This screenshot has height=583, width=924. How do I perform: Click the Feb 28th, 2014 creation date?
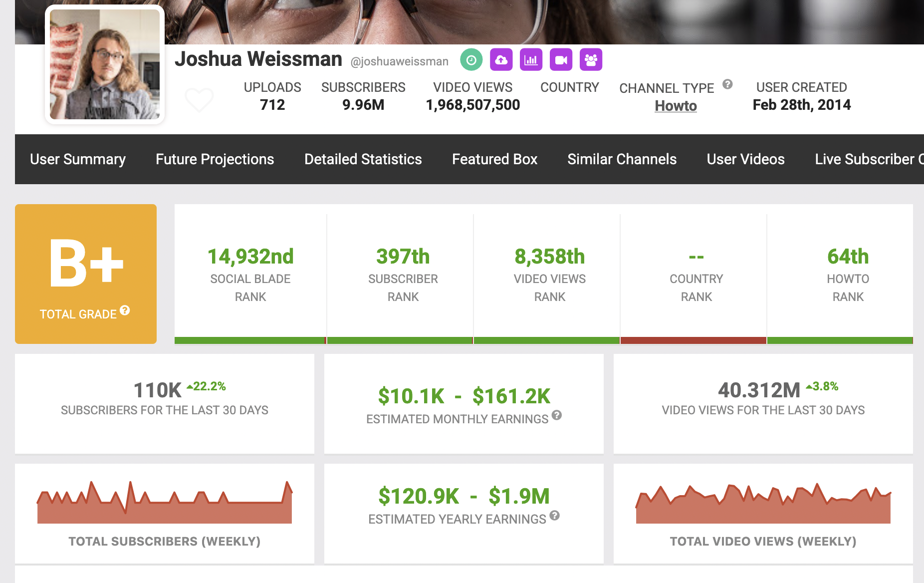(x=802, y=105)
